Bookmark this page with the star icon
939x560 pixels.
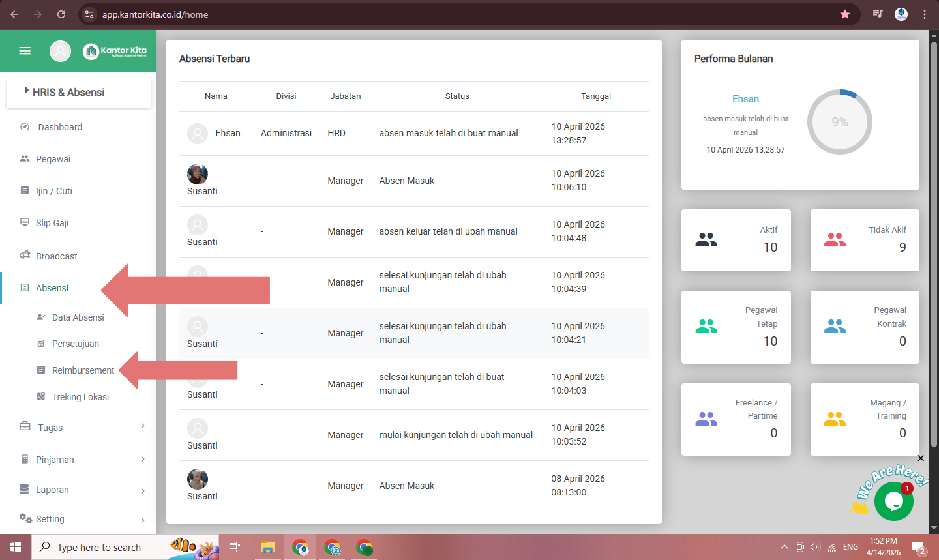click(x=845, y=14)
